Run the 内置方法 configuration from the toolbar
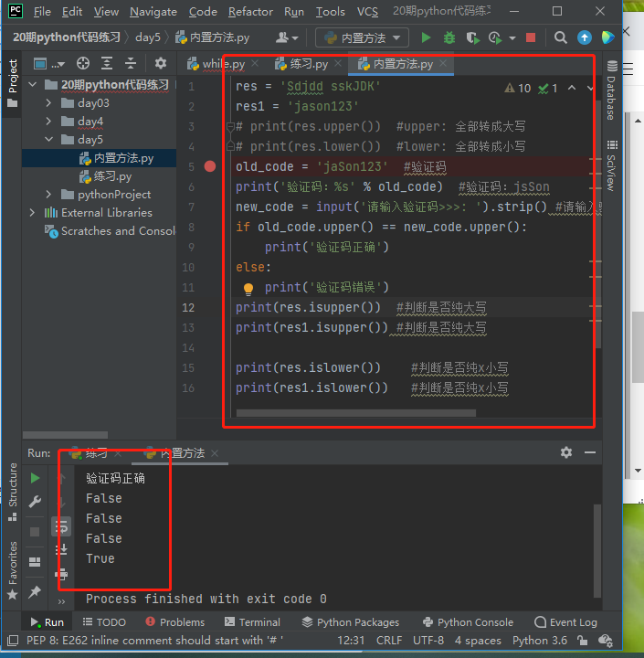Image resolution: width=644 pixels, height=658 pixels. point(426,37)
